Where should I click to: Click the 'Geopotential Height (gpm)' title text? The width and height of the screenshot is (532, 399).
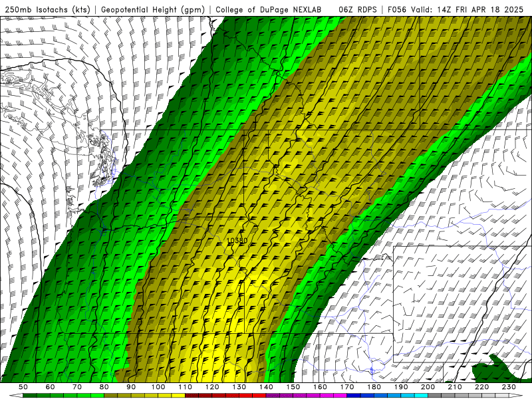pos(153,10)
